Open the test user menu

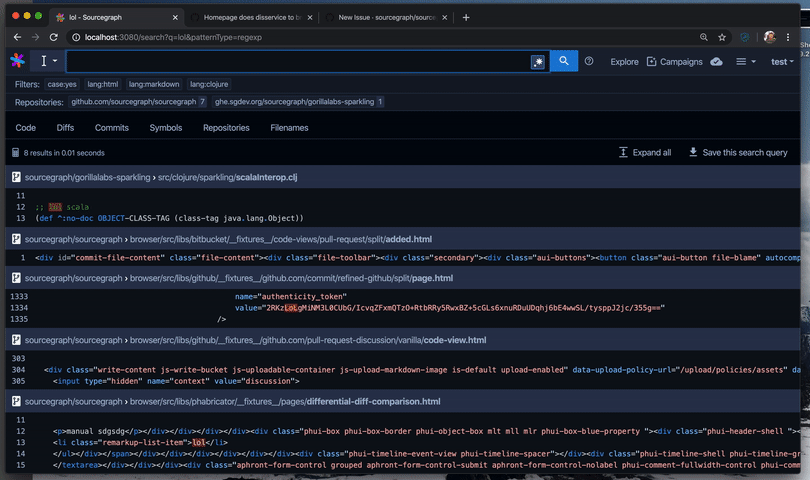point(782,61)
